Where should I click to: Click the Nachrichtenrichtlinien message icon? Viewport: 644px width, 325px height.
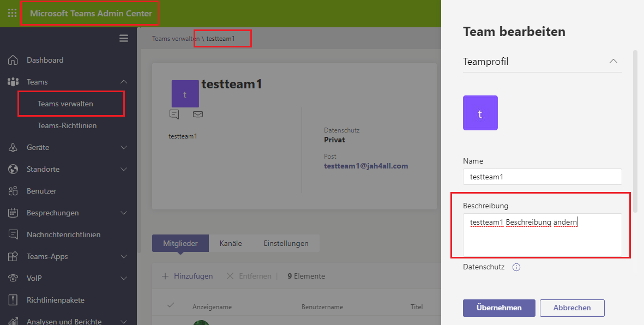[x=13, y=234]
